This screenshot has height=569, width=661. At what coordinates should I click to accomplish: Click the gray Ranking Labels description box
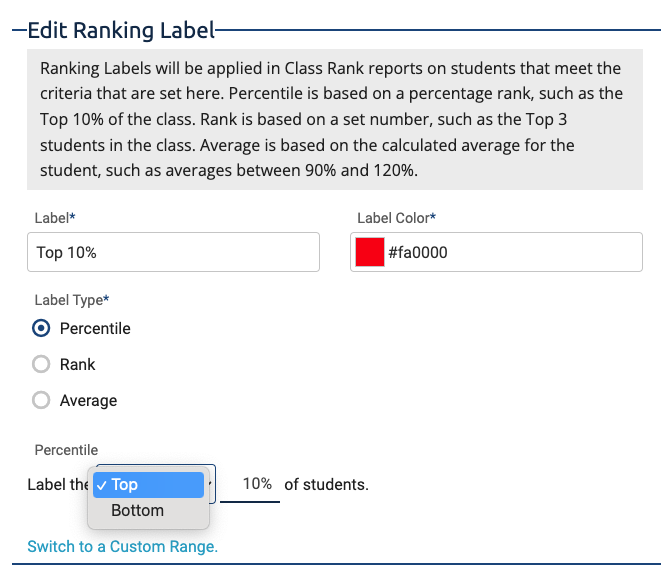pyautogui.click(x=335, y=119)
